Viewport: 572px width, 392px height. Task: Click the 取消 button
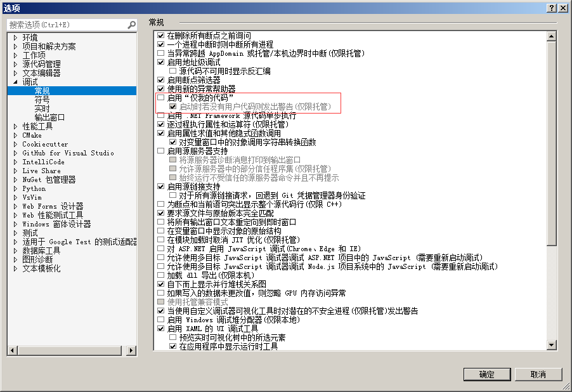click(x=538, y=374)
